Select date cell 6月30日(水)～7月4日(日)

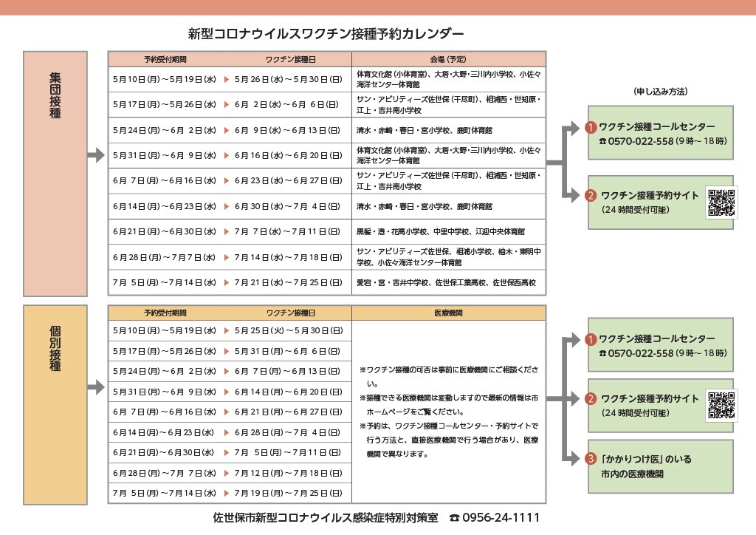click(287, 206)
